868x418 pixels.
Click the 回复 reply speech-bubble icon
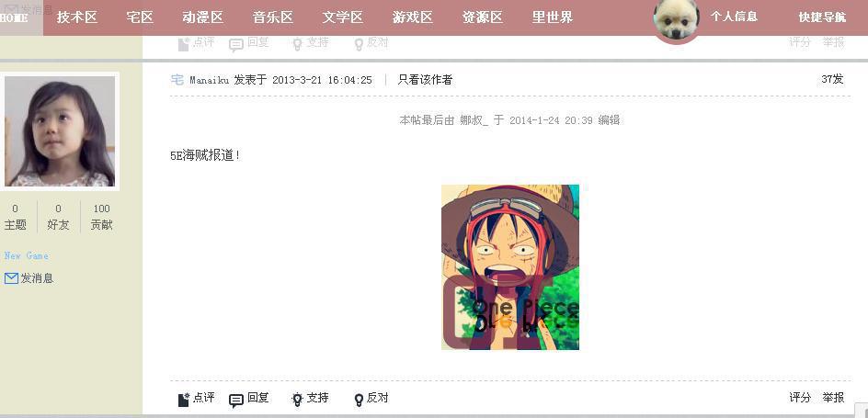(x=236, y=401)
